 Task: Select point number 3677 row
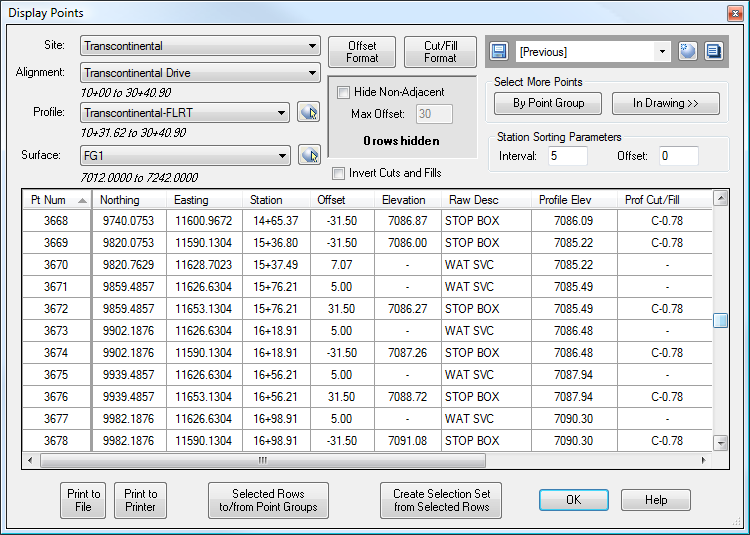point(367,419)
